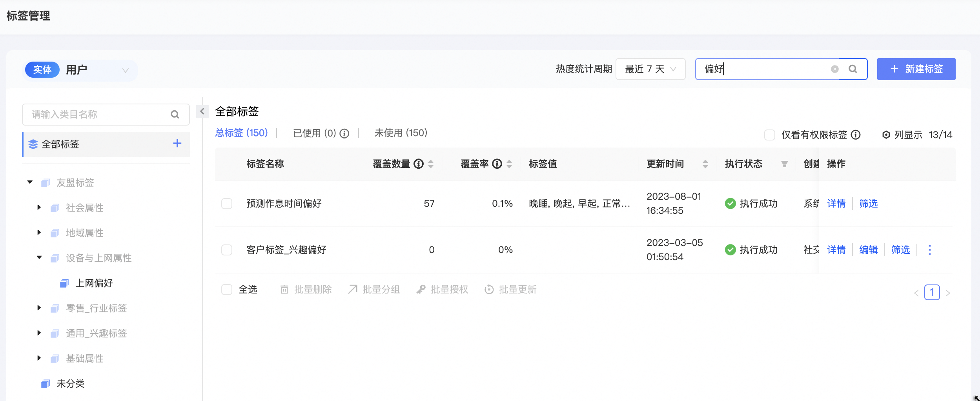Select 上网偏好 tree item
The image size is (980, 401).
pyautogui.click(x=94, y=283)
